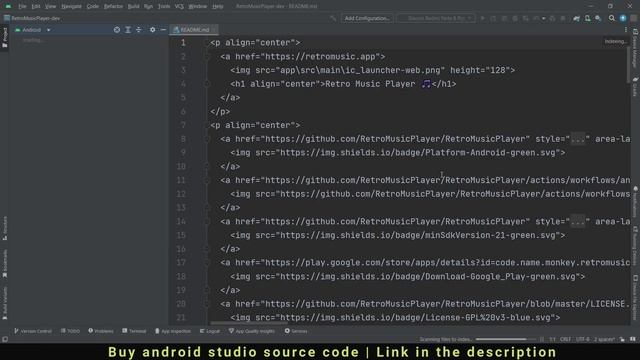Screen dimensions: 640x360
Task: Open the Terminal tool window
Action: coord(134,331)
